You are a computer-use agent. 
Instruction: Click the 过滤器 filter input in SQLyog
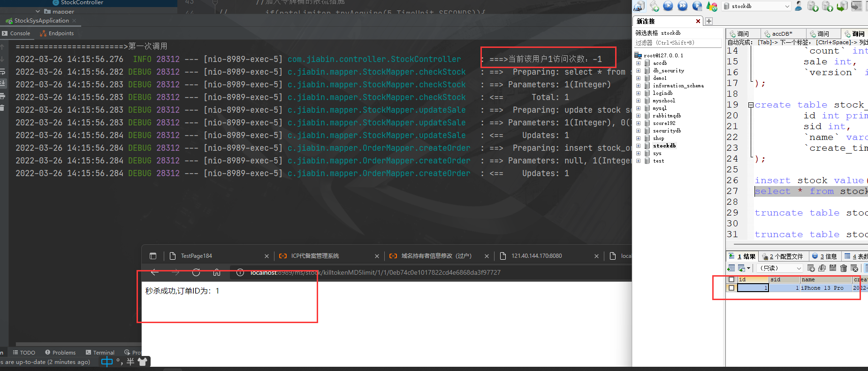point(678,43)
